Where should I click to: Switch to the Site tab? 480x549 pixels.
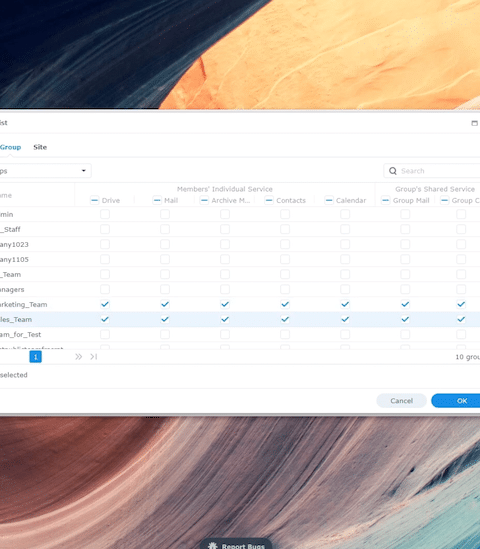40,147
